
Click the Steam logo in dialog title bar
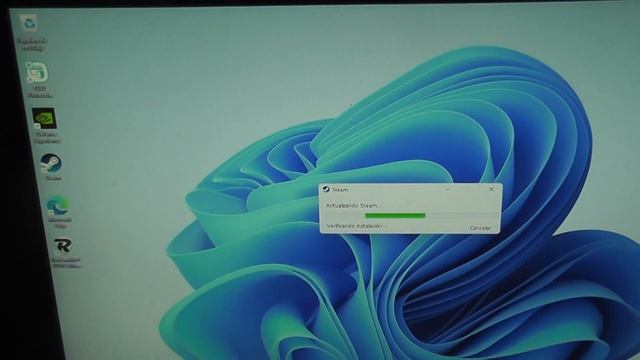pyautogui.click(x=326, y=189)
